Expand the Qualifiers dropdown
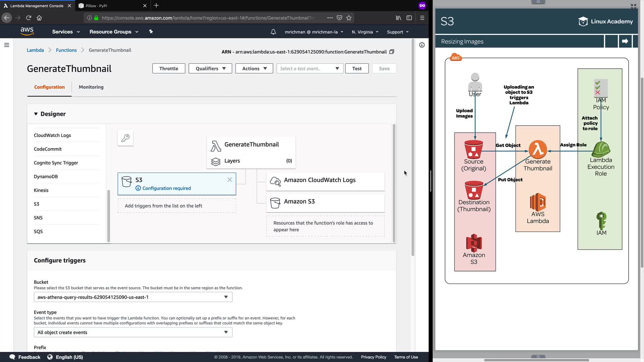 pyautogui.click(x=210, y=68)
